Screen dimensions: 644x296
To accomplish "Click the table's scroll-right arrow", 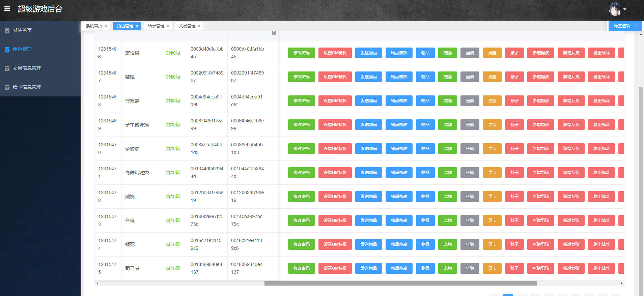I will [x=621, y=284].
